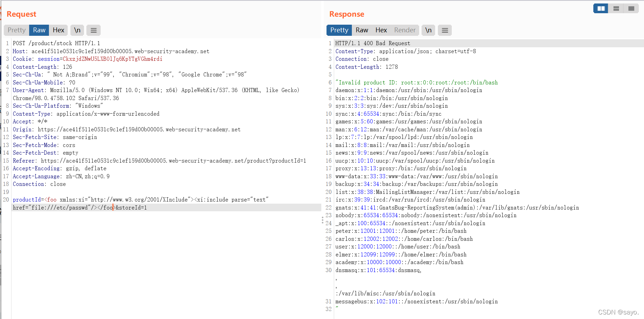Viewport: 644px width, 319px height.
Task: Open the Request Hex tab
Action: [58, 30]
